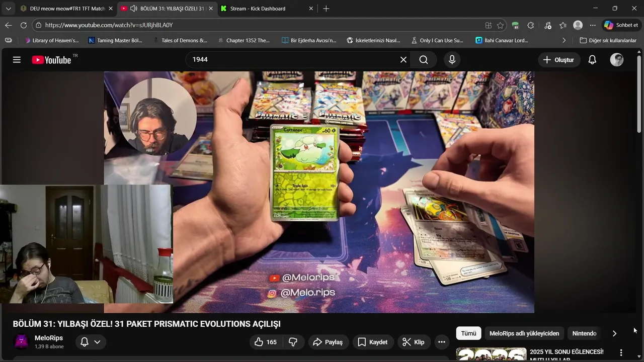
Task: Open Diğer sık kullanılanlar folder
Action: tap(608, 40)
